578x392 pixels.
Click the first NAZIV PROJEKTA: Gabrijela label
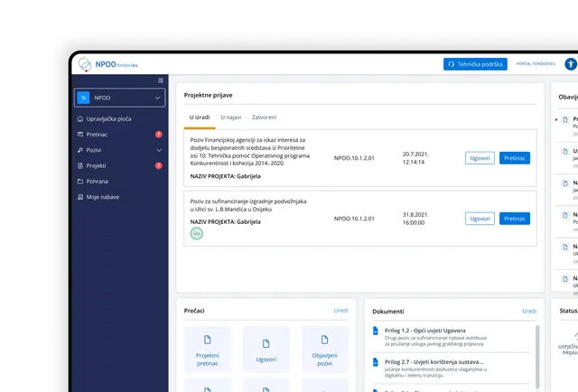click(225, 176)
